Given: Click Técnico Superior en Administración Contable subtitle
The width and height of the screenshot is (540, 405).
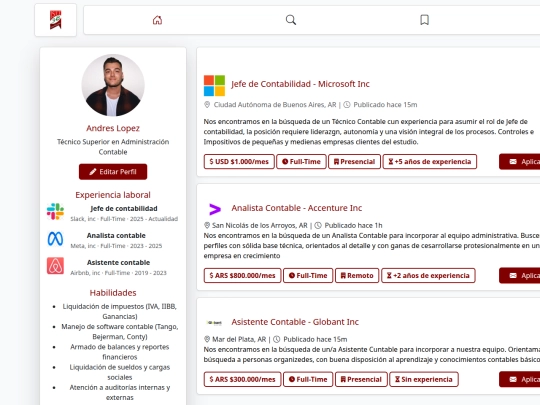Looking at the screenshot, I should tap(113, 147).
